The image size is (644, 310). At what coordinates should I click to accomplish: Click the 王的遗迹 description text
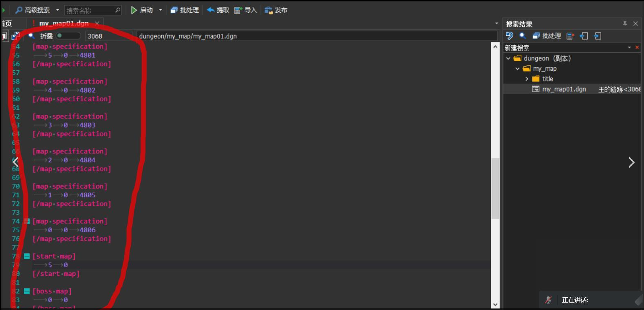619,89
